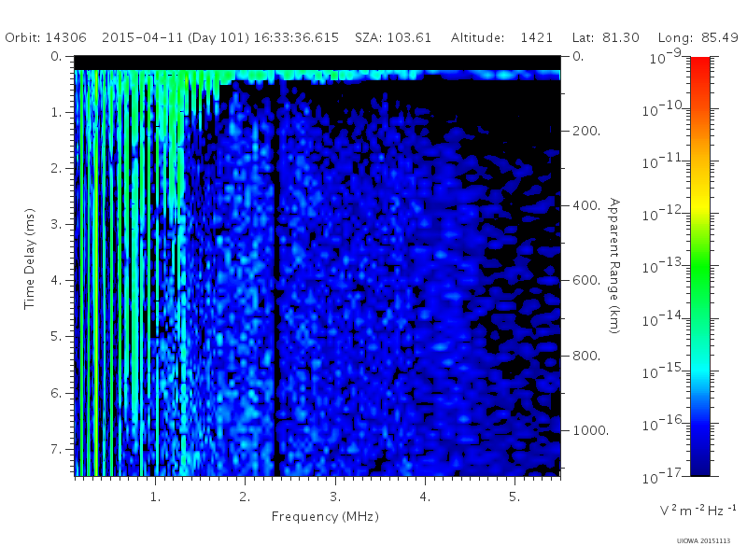Click the V² m⁻² Hz⁻¹ units label
Viewport: 747px width, 560px height.
click(x=698, y=510)
